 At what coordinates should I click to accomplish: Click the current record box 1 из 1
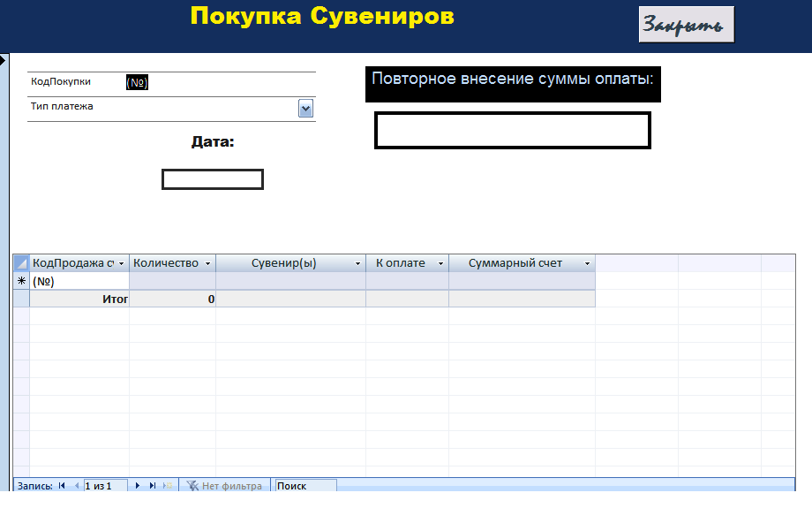pos(106,486)
